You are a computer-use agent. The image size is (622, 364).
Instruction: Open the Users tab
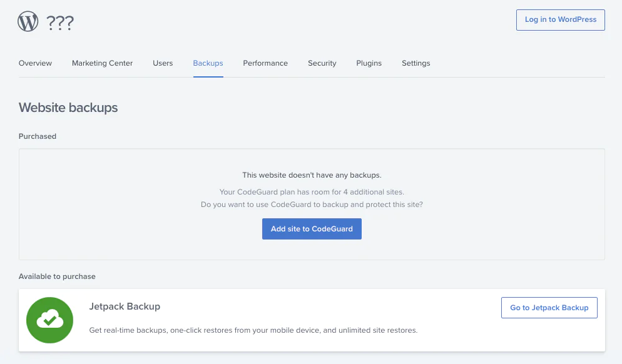coord(163,63)
